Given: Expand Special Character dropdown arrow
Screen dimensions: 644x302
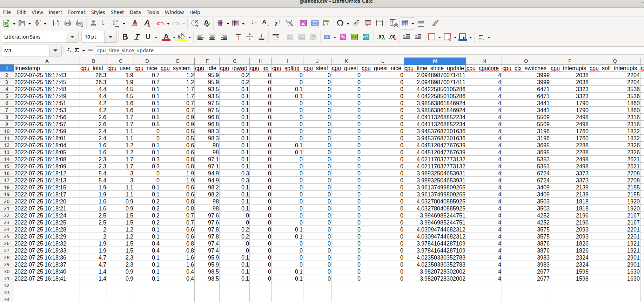Looking at the screenshot, I should [x=348, y=24].
